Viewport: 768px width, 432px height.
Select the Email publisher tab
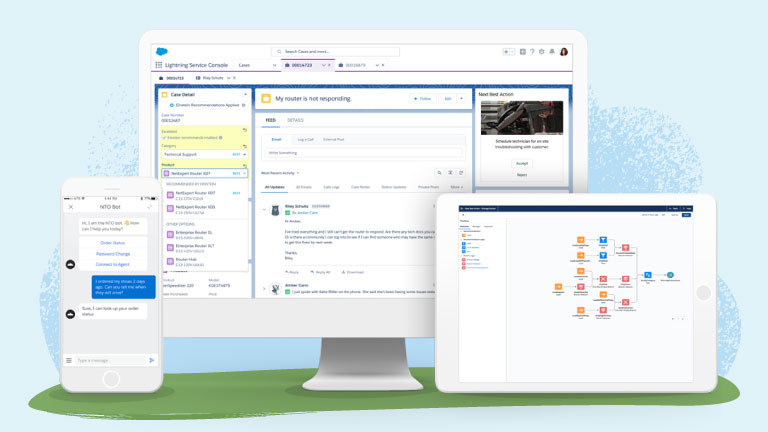tap(276, 140)
